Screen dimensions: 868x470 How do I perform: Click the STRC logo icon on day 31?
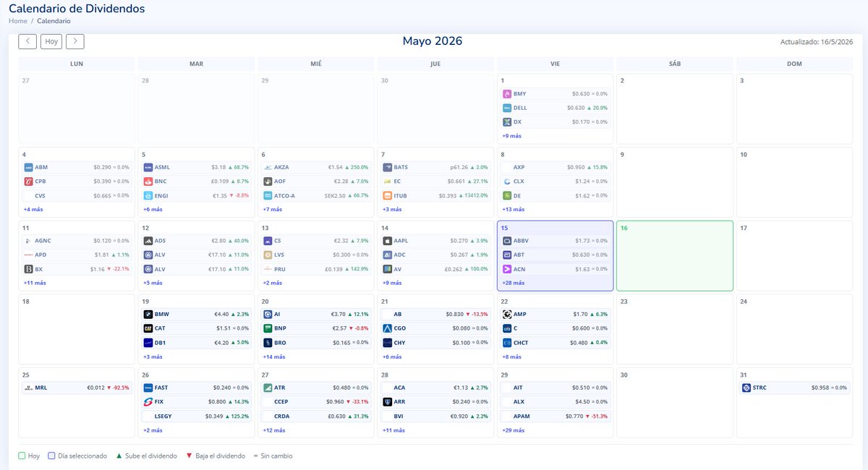747,388
